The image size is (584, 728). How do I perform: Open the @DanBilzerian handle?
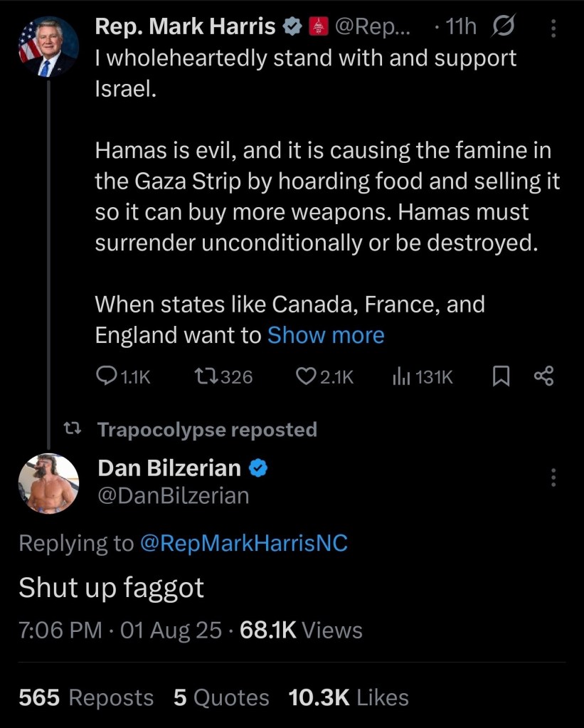(x=173, y=495)
